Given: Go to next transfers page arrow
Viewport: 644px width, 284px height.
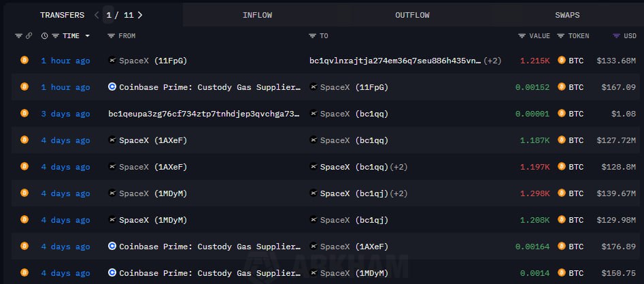Looking at the screenshot, I should (140, 14).
